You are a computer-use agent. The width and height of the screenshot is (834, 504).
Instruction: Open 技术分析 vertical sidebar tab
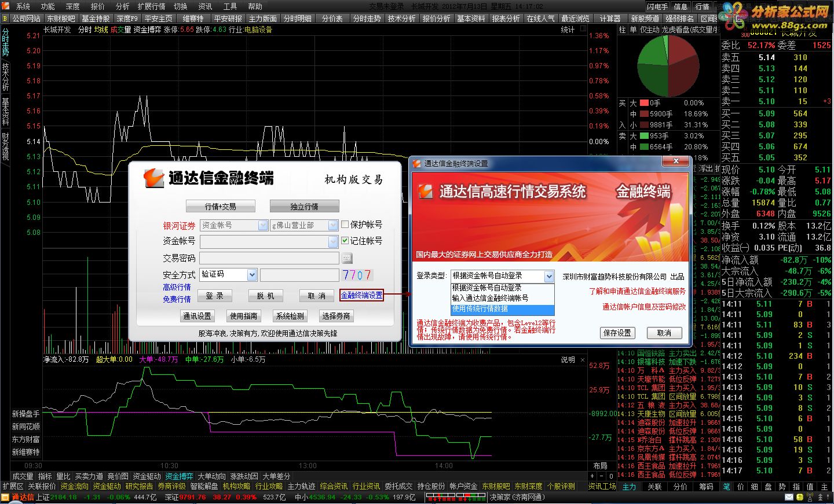point(5,77)
